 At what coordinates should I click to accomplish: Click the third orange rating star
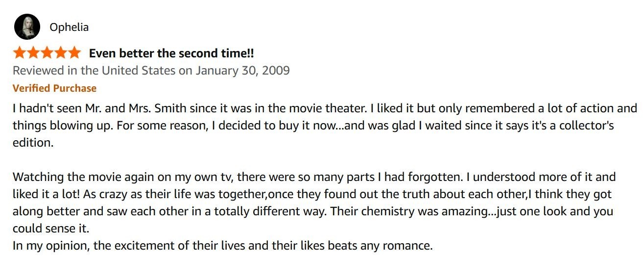pos(47,52)
